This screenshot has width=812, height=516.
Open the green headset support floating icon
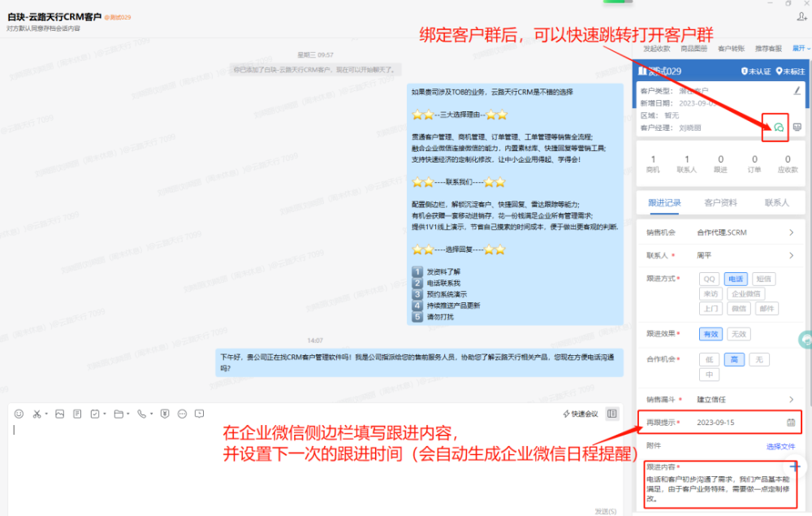[x=806, y=340]
